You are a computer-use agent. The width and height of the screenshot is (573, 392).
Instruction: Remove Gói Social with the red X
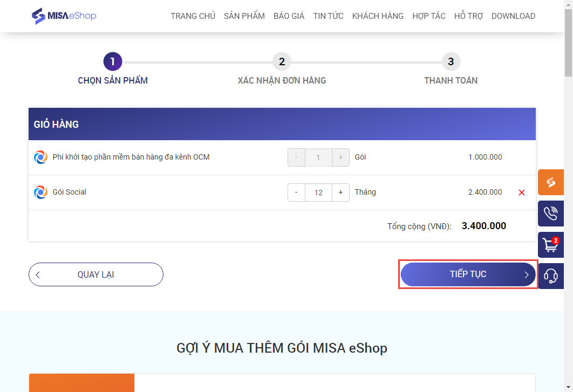click(x=522, y=192)
